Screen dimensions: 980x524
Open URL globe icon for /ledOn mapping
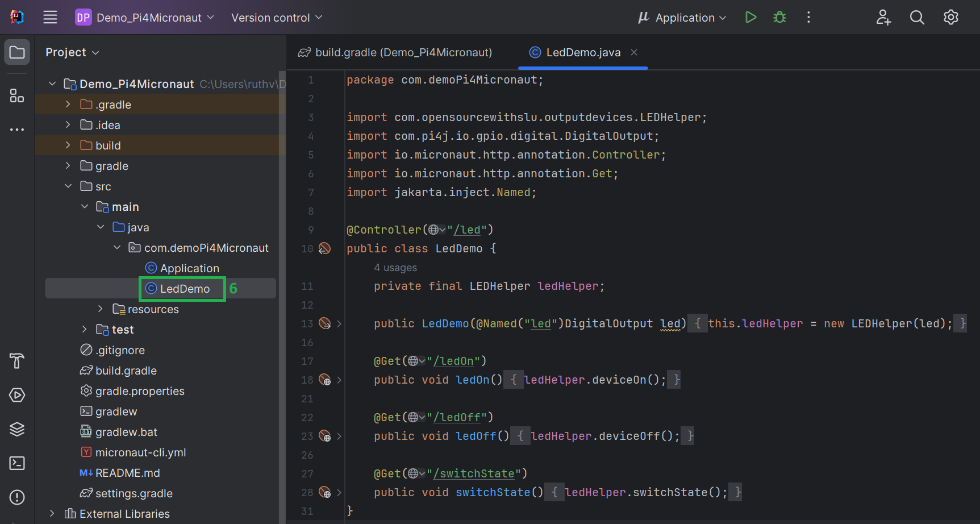pyautogui.click(x=416, y=361)
